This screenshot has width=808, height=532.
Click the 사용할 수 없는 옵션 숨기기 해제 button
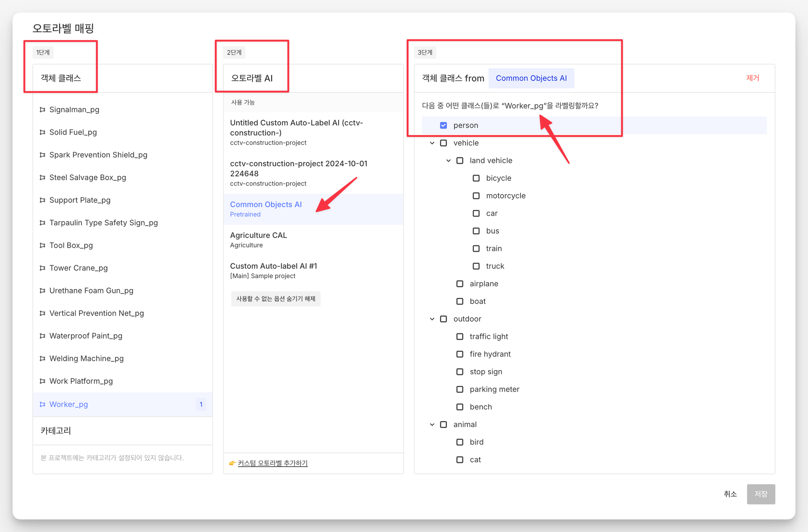(x=276, y=299)
